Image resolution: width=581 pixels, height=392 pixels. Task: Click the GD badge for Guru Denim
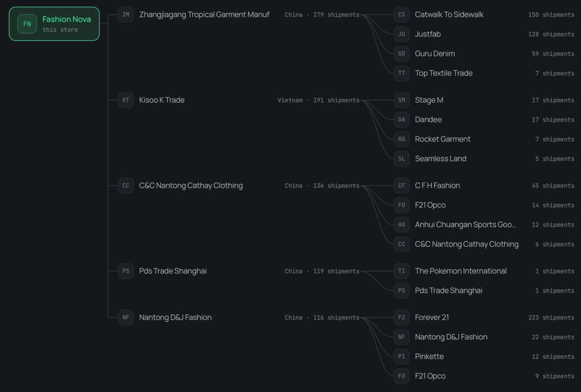coord(402,54)
